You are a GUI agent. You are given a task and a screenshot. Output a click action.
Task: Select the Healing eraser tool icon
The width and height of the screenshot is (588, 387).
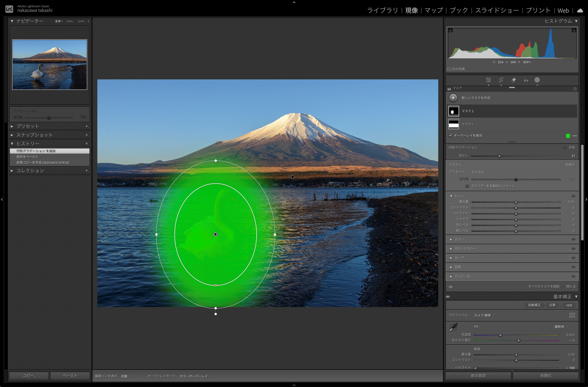(513, 80)
